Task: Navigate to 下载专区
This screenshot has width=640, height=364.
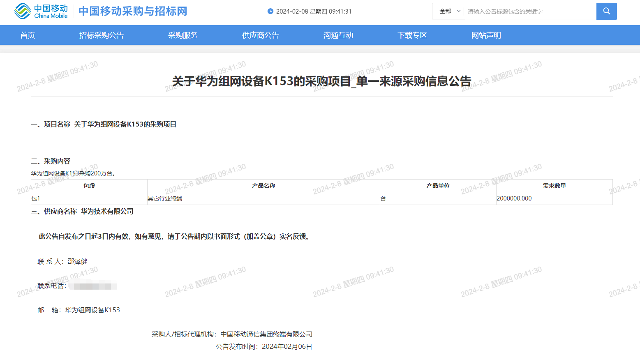Action: (412, 35)
